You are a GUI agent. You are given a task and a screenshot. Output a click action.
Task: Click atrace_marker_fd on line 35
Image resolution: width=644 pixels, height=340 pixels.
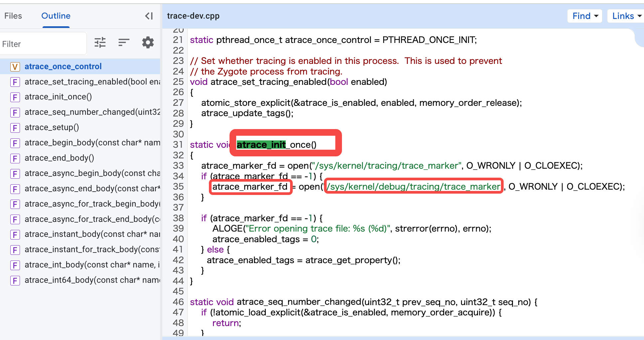pos(250,187)
